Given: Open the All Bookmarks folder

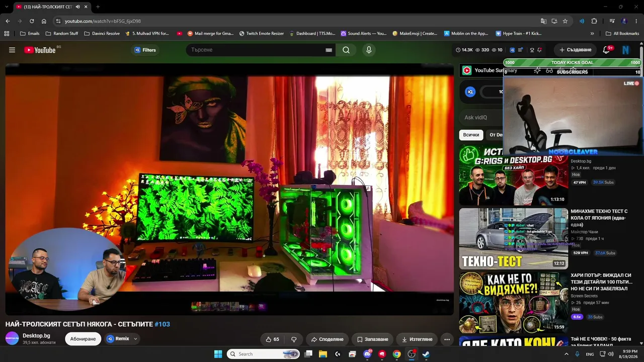Looking at the screenshot, I should pyautogui.click(x=622, y=34).
